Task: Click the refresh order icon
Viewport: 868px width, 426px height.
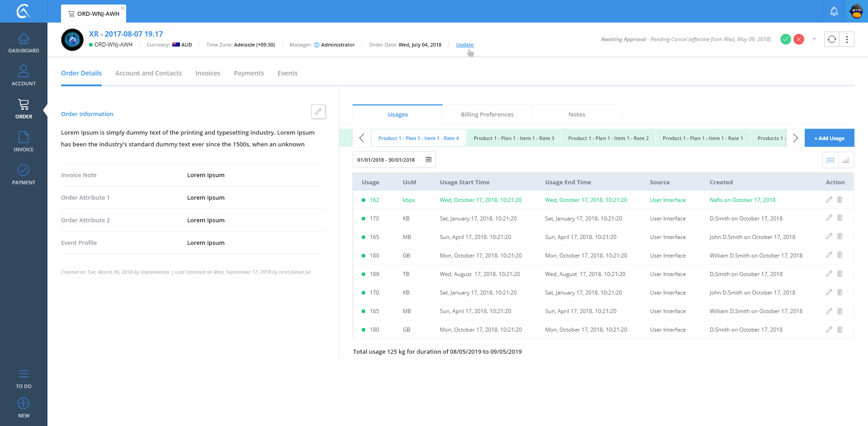Action: [x=832, y=40]
